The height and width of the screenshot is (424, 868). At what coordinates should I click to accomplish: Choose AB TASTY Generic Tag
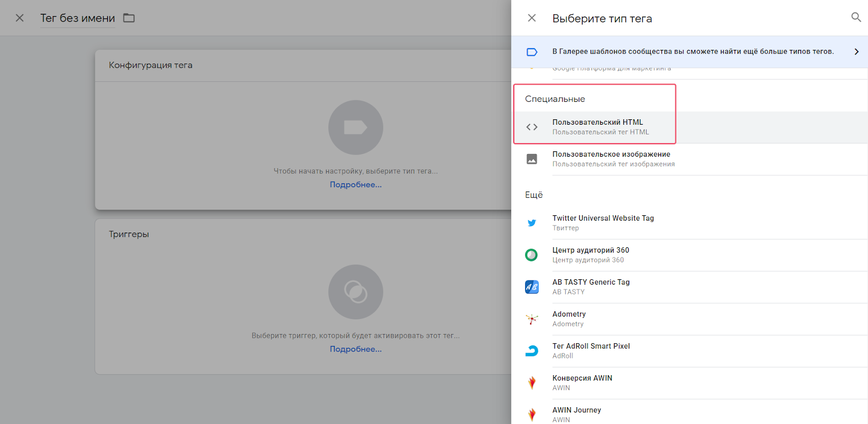(x=690, y=287)
